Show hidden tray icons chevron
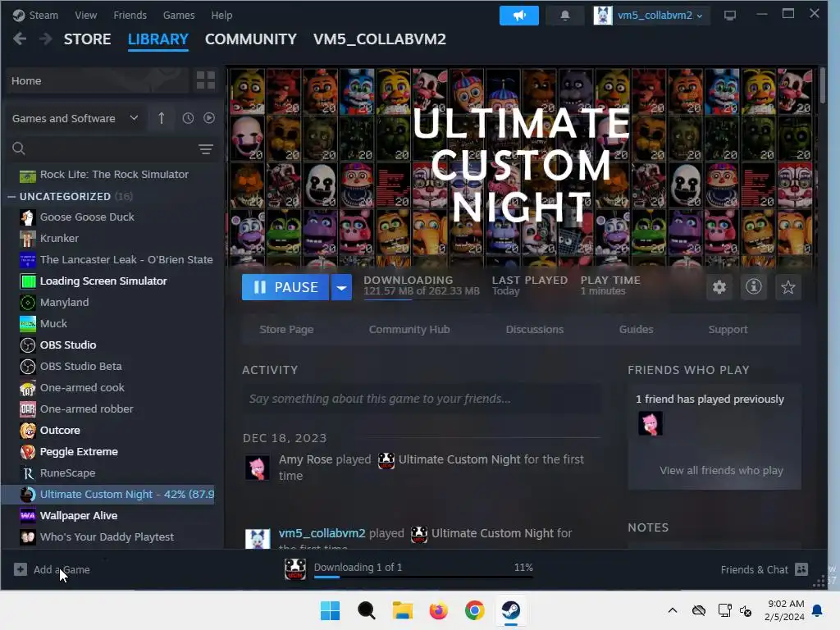The image size is (840, 630). pyautogui.click(x=673, y=610)
